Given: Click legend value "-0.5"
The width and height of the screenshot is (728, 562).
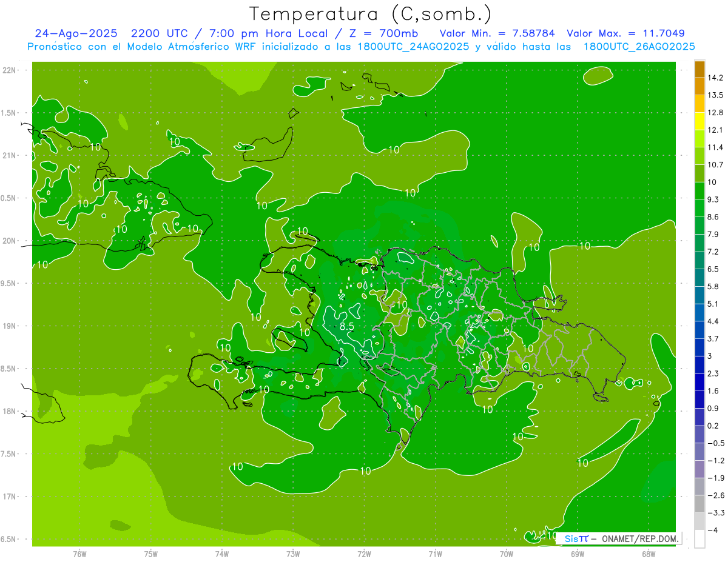Looking at the screenshot, I should click(x=715, y=443).
